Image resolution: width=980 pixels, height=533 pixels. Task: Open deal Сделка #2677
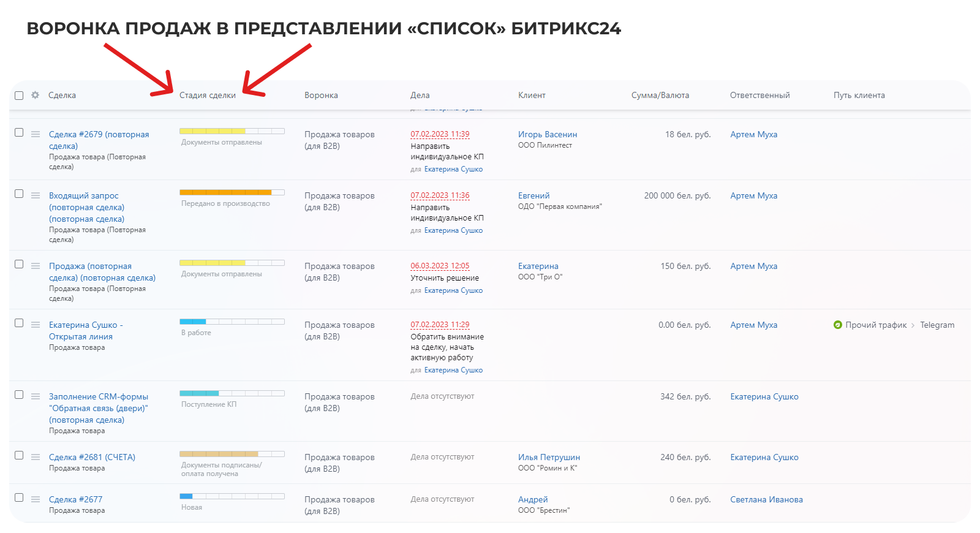coord(75,499)
